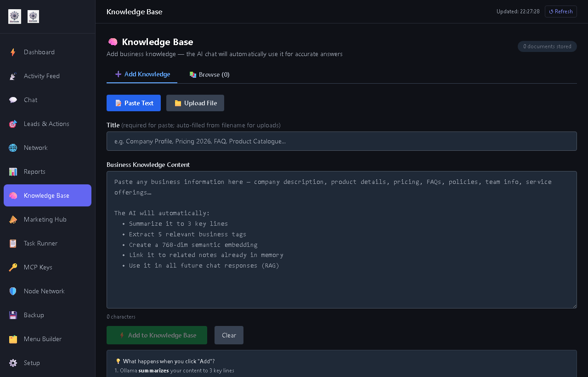588x377 pixels.
Task: Select the Marketing Hub megaphone icon
Action: [x=13, y=219]
